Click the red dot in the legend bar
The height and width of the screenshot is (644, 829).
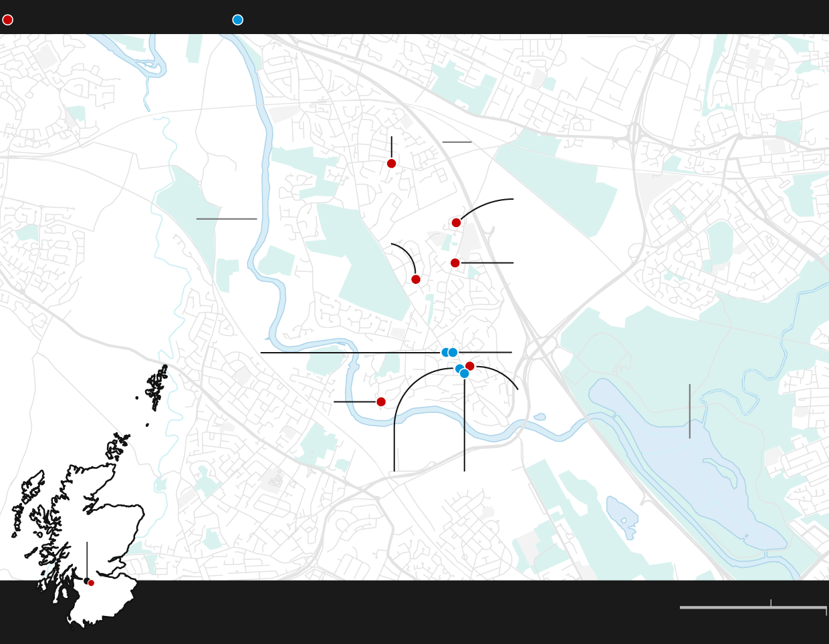point(7,20)
